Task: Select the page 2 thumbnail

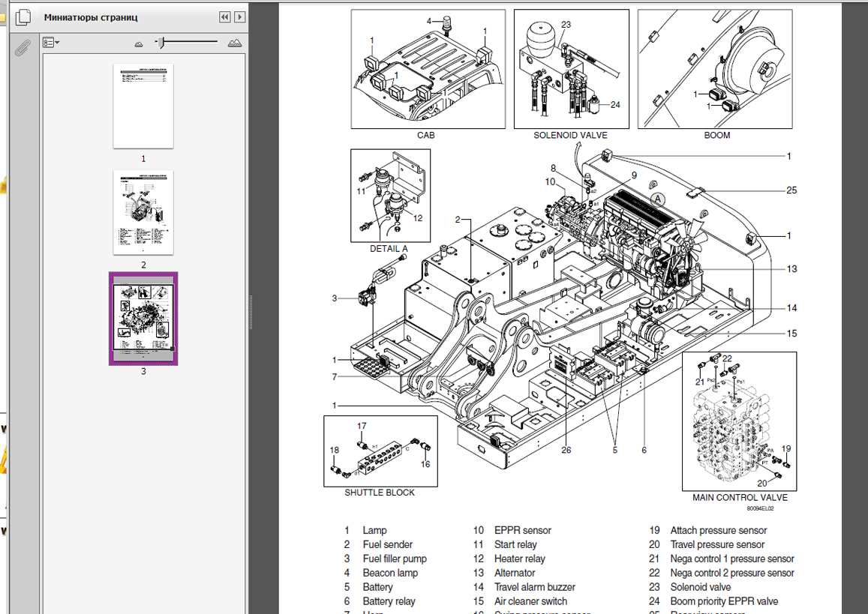Action: [x=143, y=213]
